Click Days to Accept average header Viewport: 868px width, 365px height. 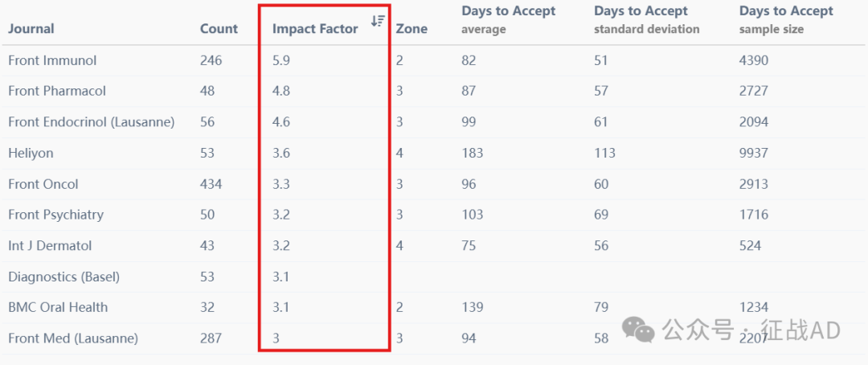[x=508, y=20]
